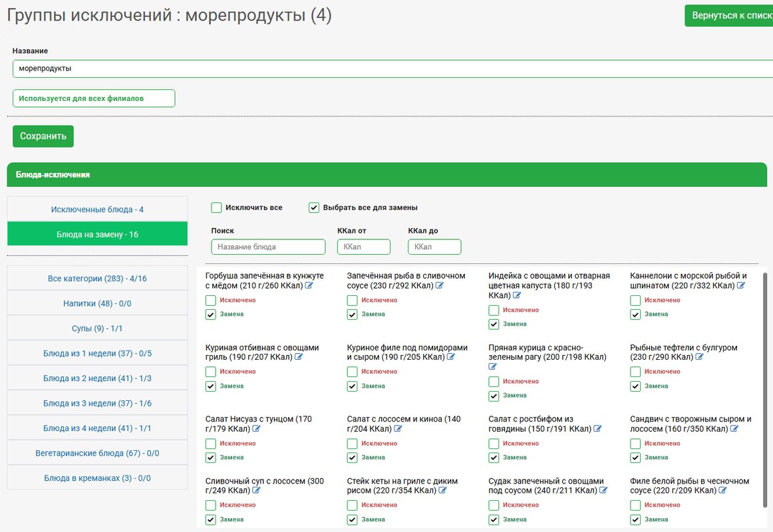The image size is (773, 532).
Task: Enable the Исключить все checkbox
Action: point(216,207)
